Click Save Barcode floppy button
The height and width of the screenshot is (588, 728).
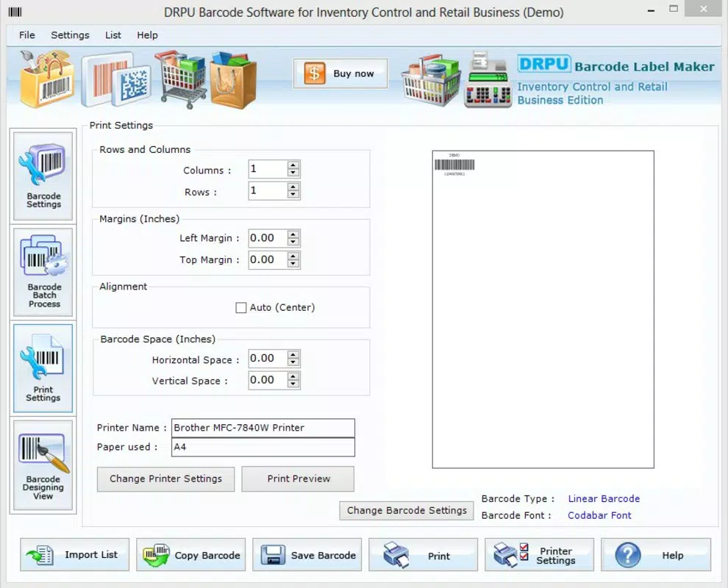coord(307,555)
